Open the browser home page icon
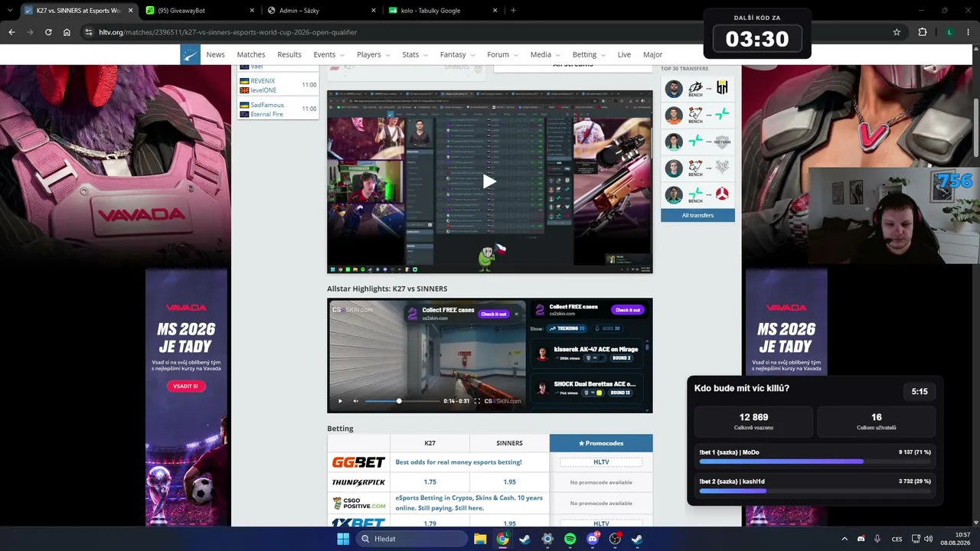 coord(67,32)
